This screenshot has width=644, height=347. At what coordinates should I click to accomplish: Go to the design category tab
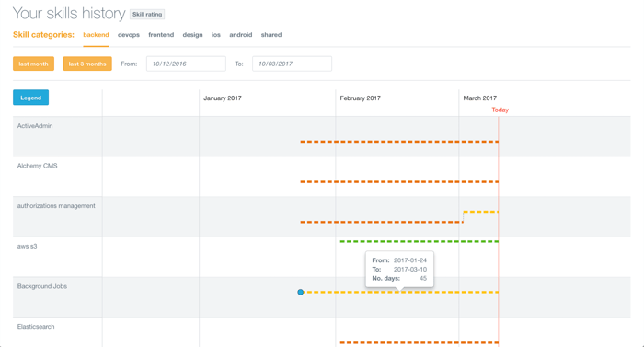[192, 35]
